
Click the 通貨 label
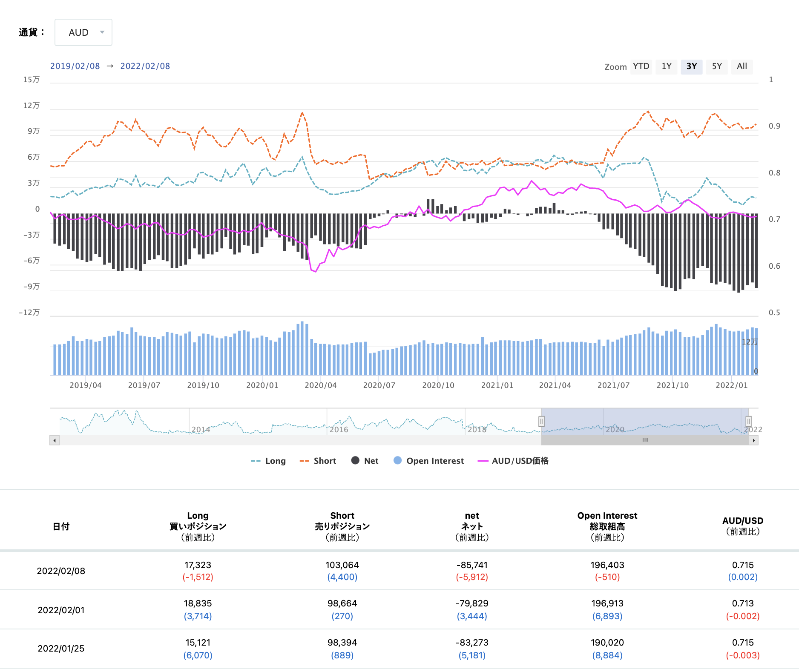coord(32,32)
